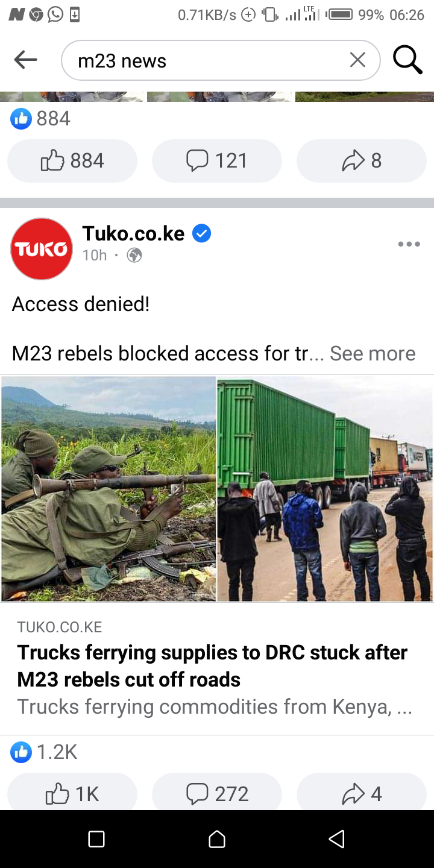
Task: Share the post with 8 shares
Action: [x=362, y=160]
